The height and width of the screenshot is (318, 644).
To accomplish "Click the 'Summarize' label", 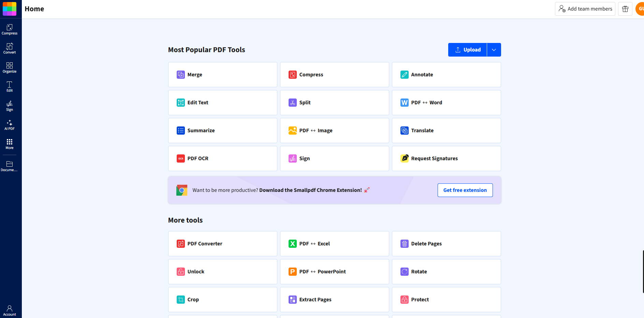I will click(201, 131).
